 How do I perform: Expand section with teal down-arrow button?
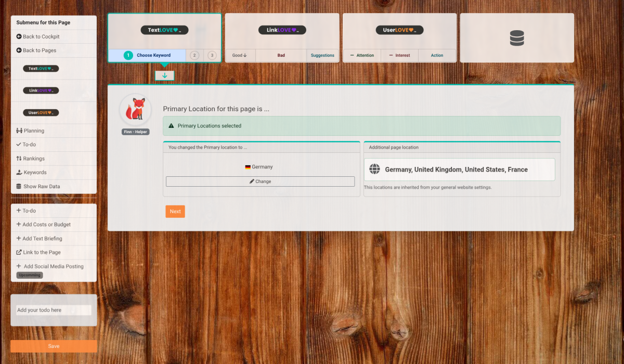click(x=164, y=76)
